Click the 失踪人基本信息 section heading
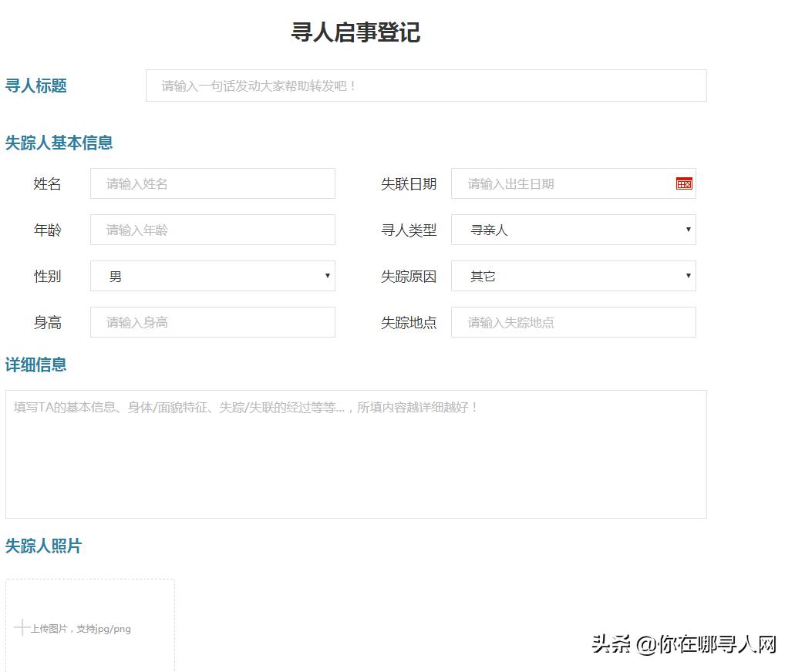795x672 pixels. point(59,143)
